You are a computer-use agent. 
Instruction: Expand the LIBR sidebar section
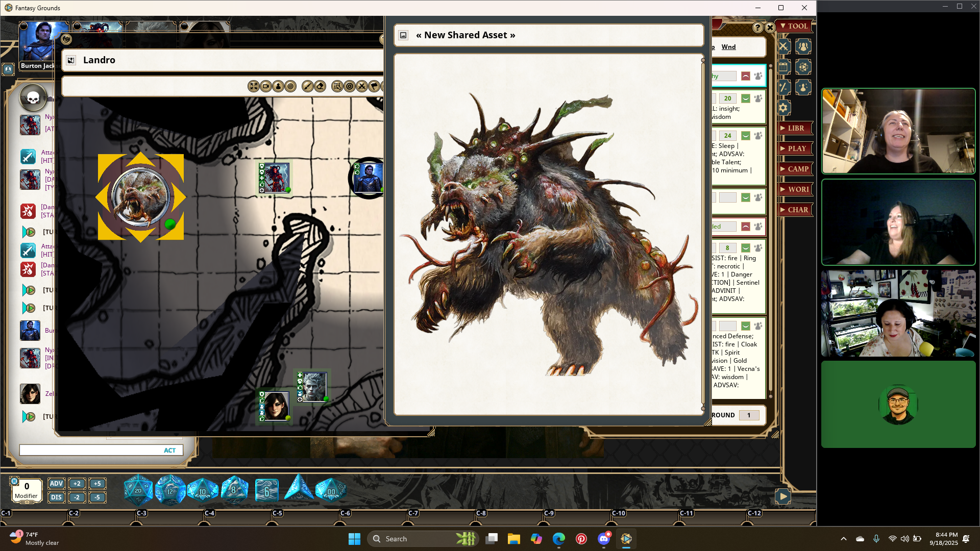point(795,128)
